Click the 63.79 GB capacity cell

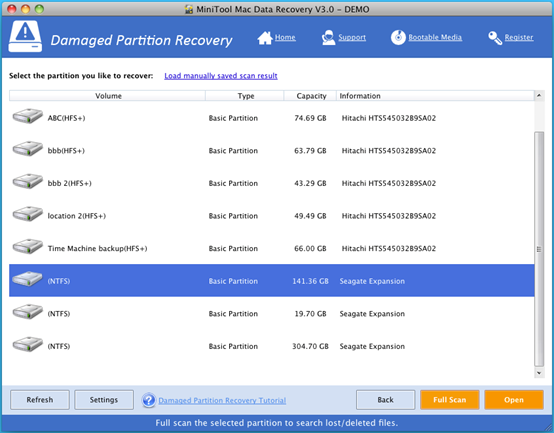[x=310, y=151]
